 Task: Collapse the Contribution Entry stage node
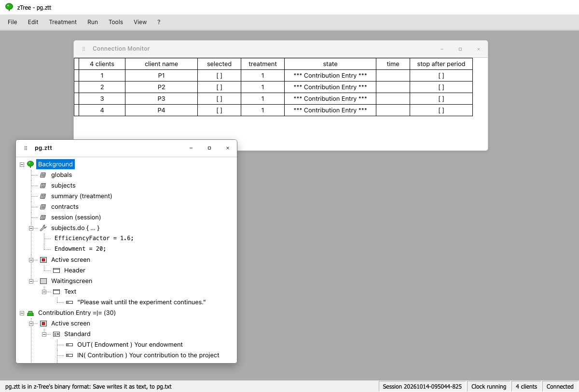point(22,313)
